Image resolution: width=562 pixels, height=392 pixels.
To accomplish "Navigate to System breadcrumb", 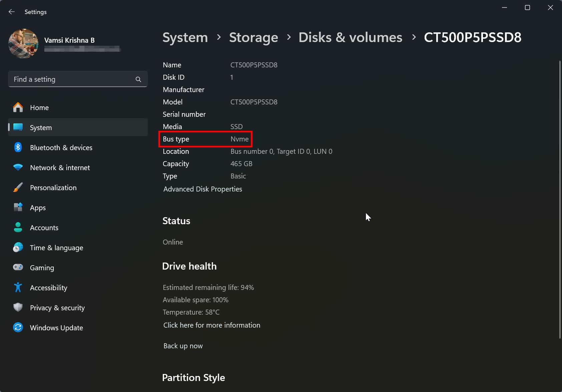I will pos(185,37).
